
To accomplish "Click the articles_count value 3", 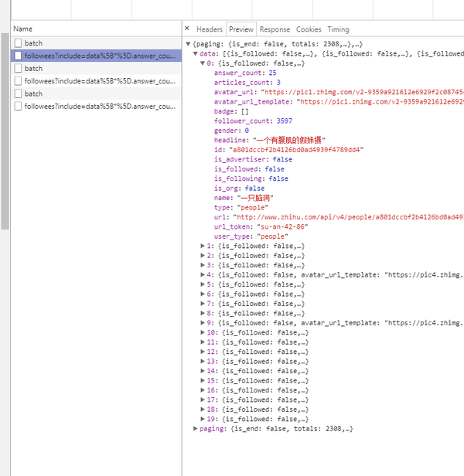I will (x=278, y=83).
